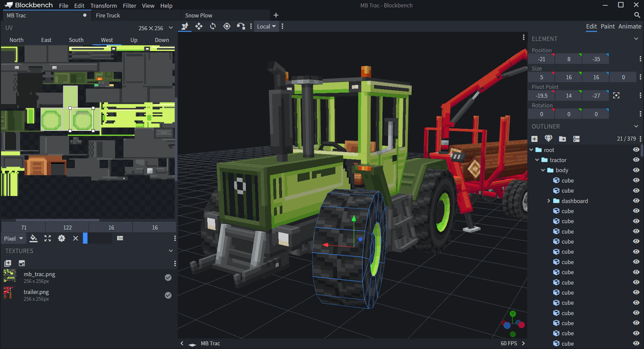
Task: Select the West face tab in UV panel
Action: (107, 40)
